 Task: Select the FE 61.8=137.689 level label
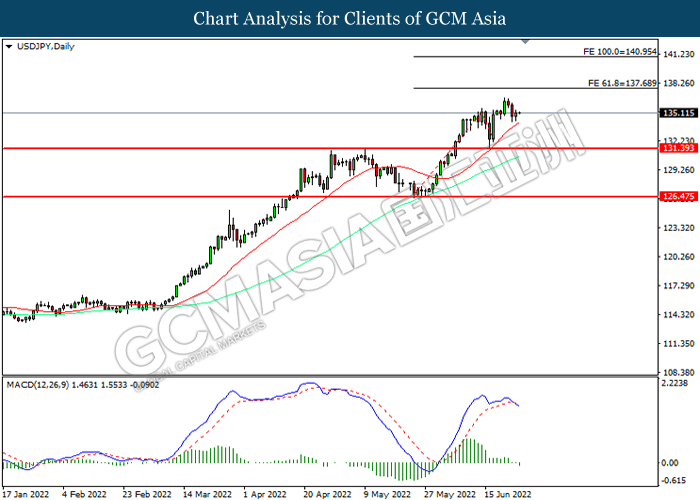tap(622, 83)
